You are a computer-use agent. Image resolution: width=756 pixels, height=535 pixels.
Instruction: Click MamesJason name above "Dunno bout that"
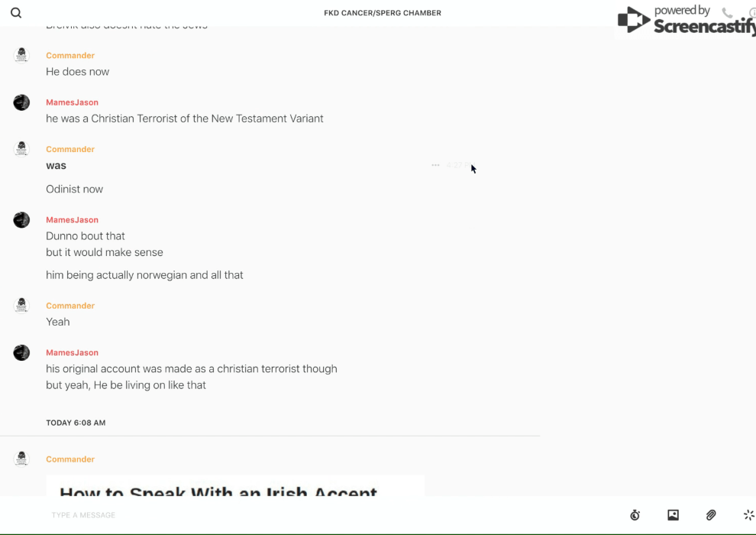[73, 220]
